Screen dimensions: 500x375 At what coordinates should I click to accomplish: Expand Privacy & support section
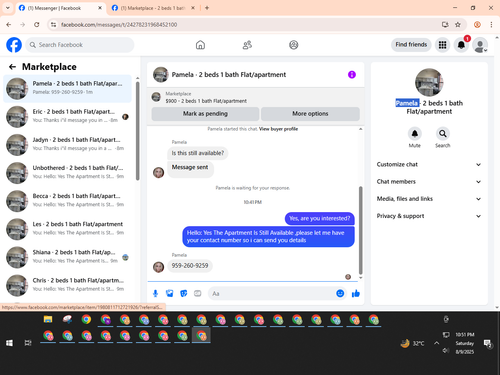click(429, 216)
